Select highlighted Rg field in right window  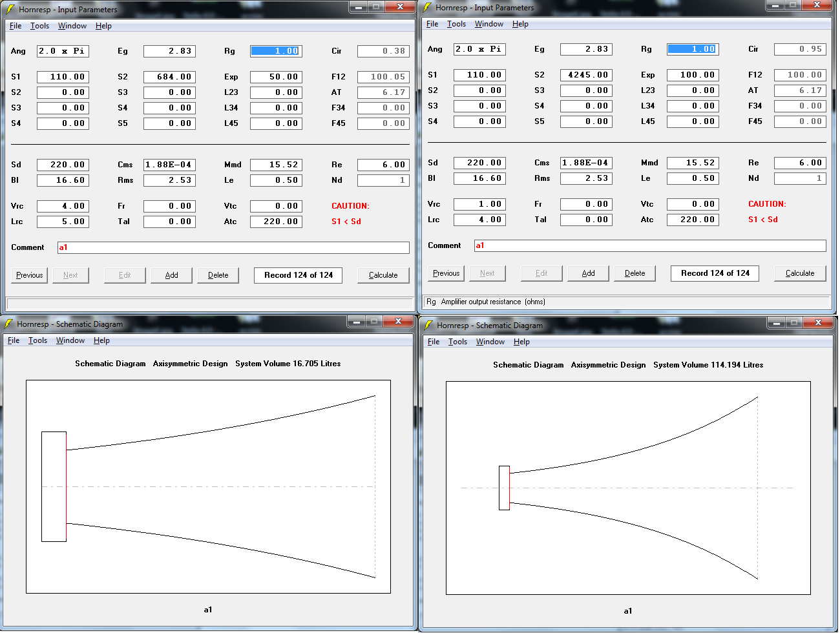693,49
